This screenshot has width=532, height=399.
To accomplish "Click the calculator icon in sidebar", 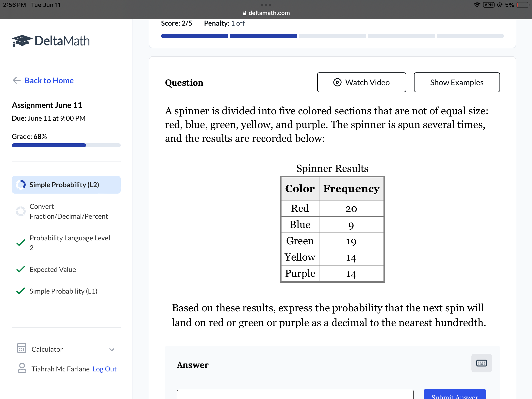I will [x=21, y=348].
